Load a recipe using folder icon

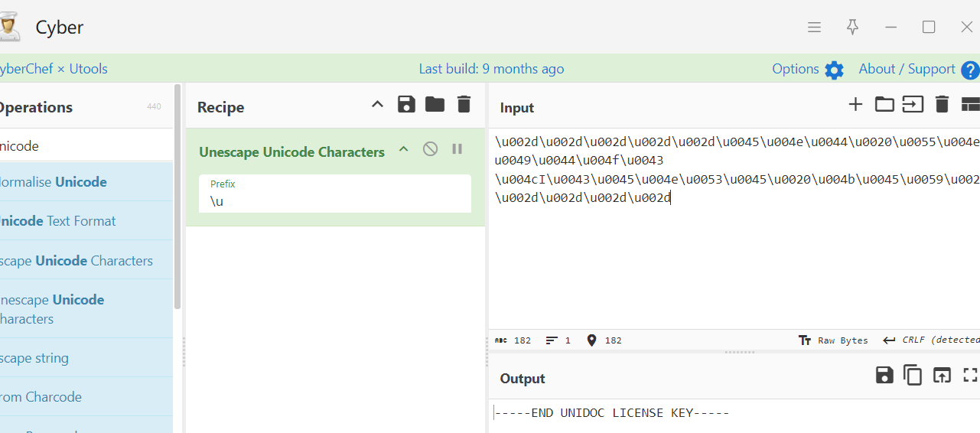435,105
